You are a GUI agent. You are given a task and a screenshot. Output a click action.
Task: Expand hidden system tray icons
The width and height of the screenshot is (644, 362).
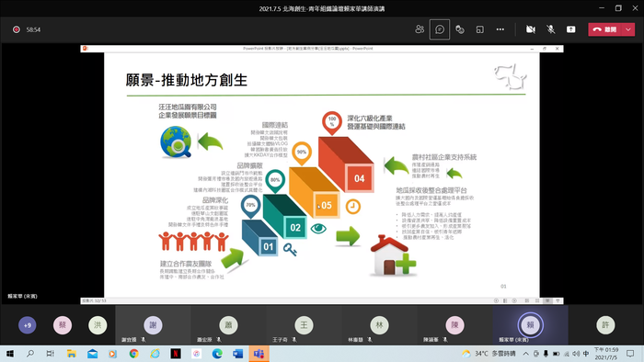(x=525, y=354)
